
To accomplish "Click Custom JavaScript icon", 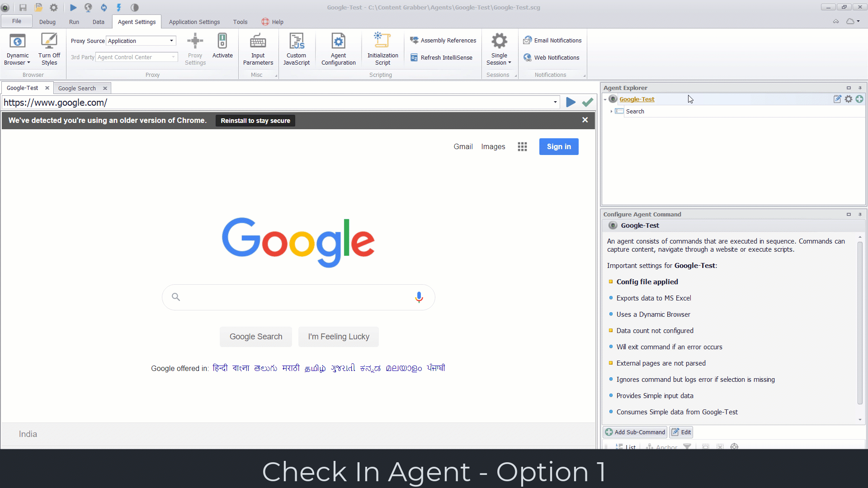I will 296,51.
